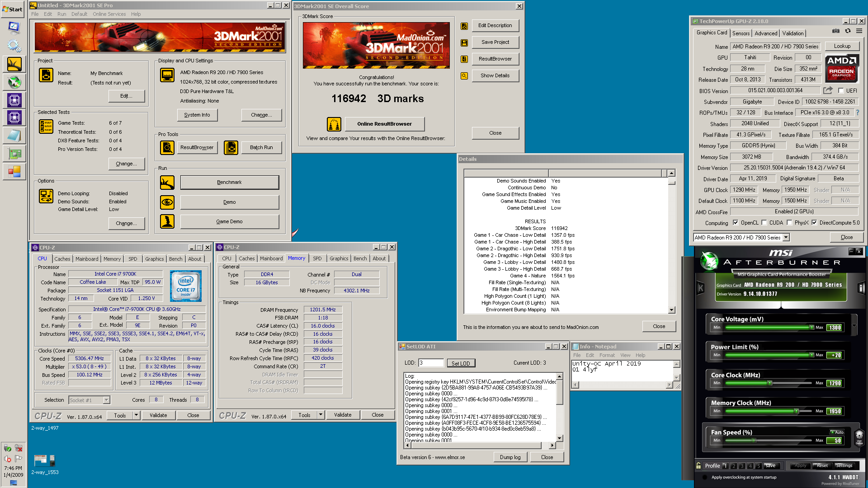Click the System Info button in 3DMark

(x=197, y=115)
